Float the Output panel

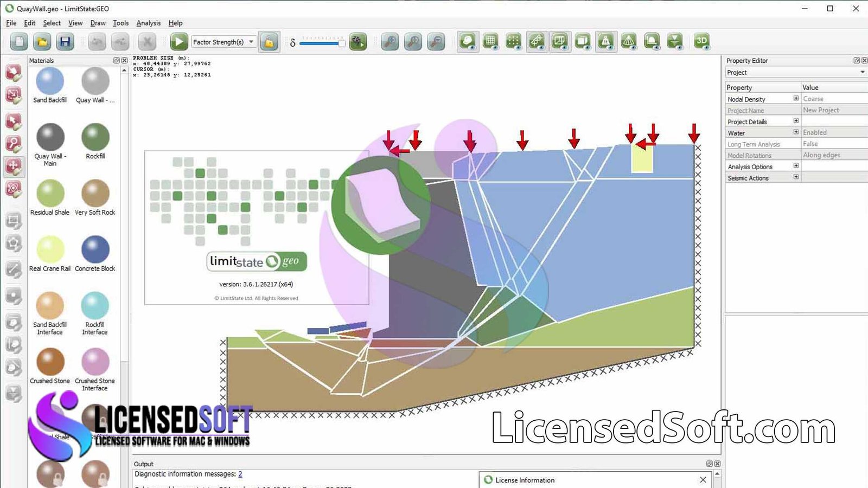(x=709, y=464)
